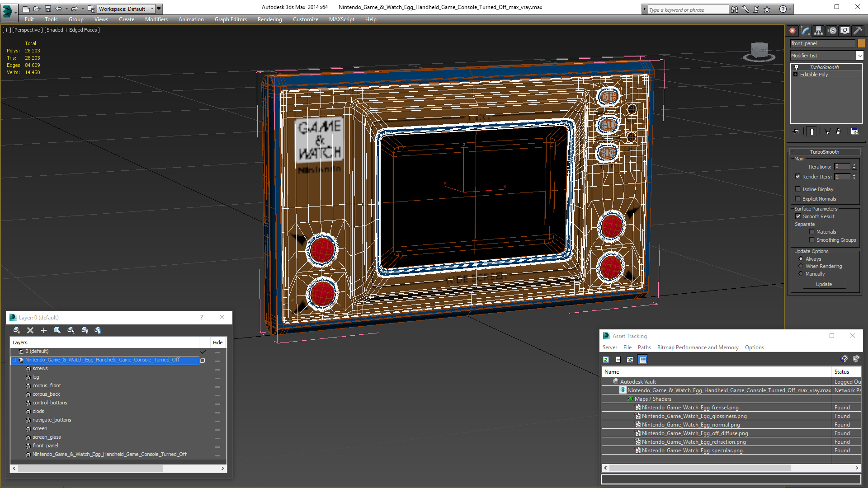Open the MAXScript menu
This screenshot has height=488, width=868.
coord(341,19)
